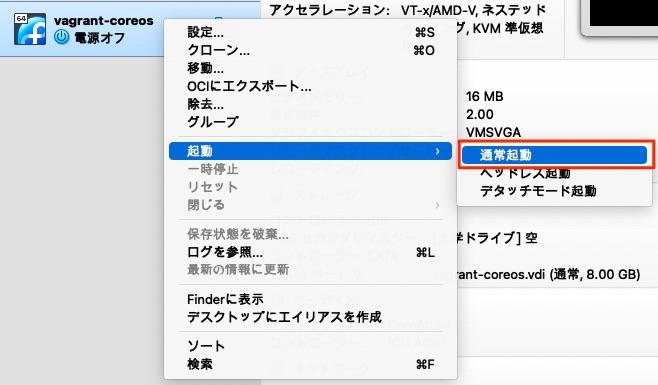
Task: Click the ドライブ] 空 optical drive text
Action: tap(497, 238)
